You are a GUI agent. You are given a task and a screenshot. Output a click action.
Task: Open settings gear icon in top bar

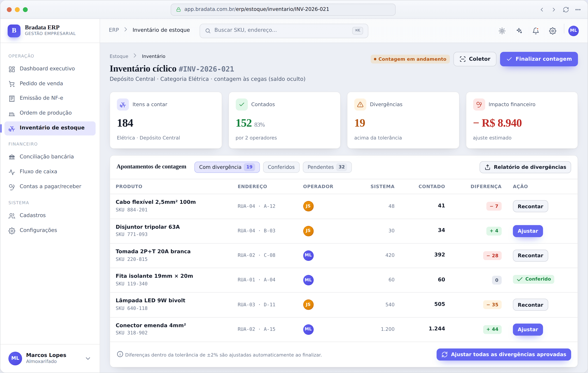coord(553,31)
